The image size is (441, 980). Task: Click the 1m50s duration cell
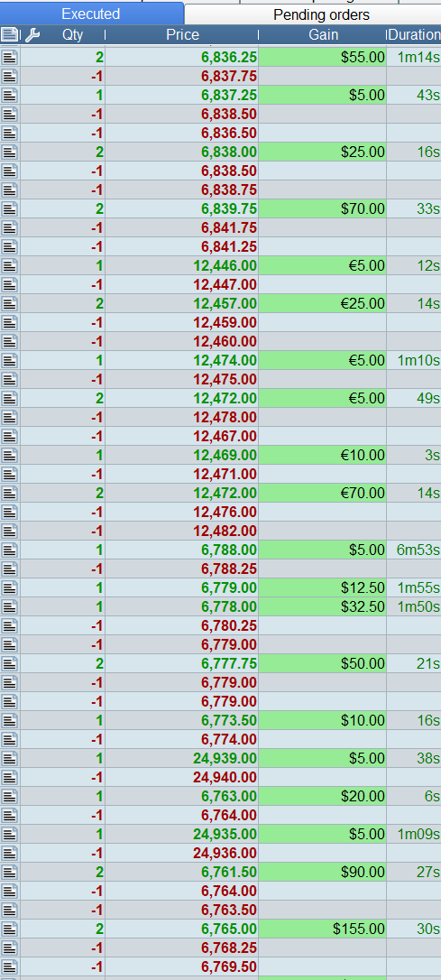[414, 607]
